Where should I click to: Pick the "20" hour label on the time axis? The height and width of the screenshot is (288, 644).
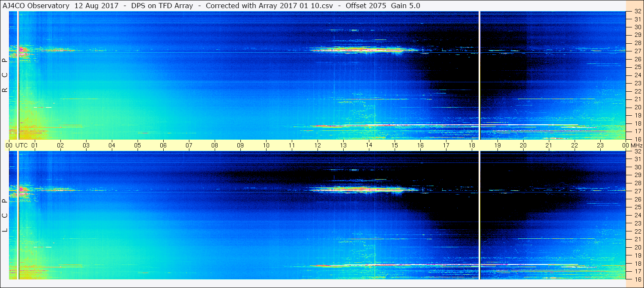(x=523, y=145)
